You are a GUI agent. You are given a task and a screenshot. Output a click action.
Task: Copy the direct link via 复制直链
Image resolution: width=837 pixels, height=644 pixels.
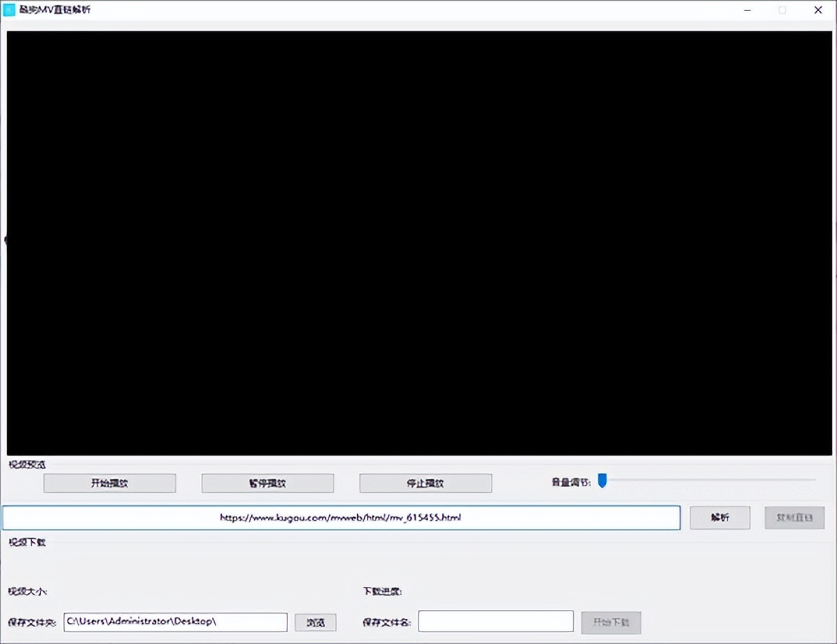(x=794, y=517)
